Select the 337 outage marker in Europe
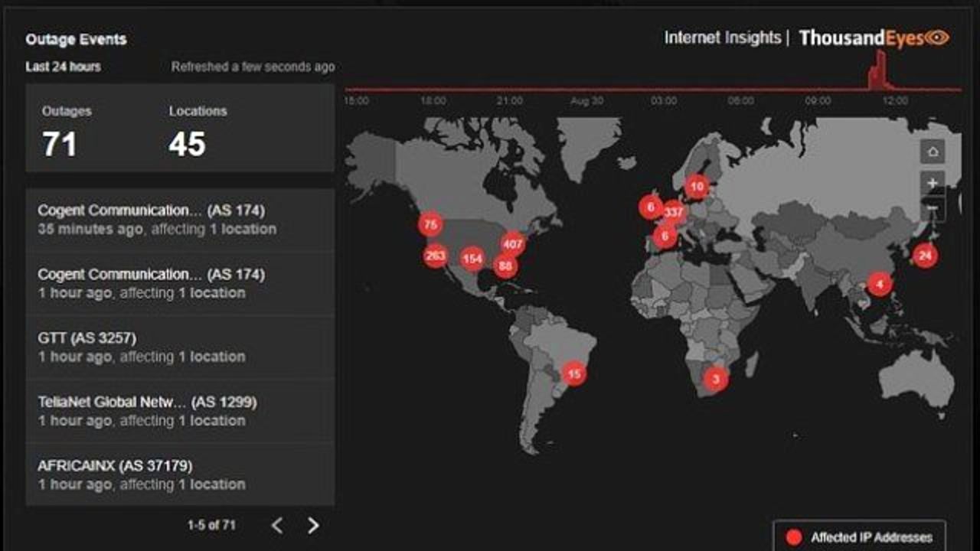The width and height of the screenshot is (980, 551). [674, 212]
